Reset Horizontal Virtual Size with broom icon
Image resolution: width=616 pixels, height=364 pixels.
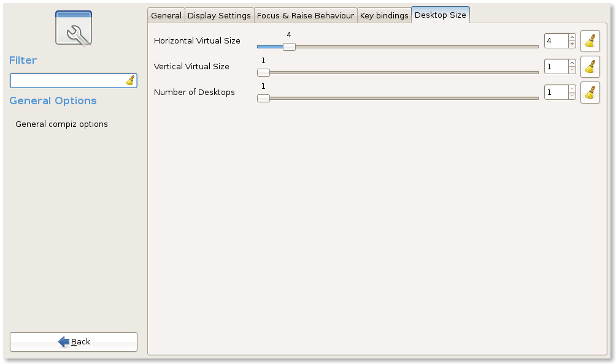(x=590, y=41)
